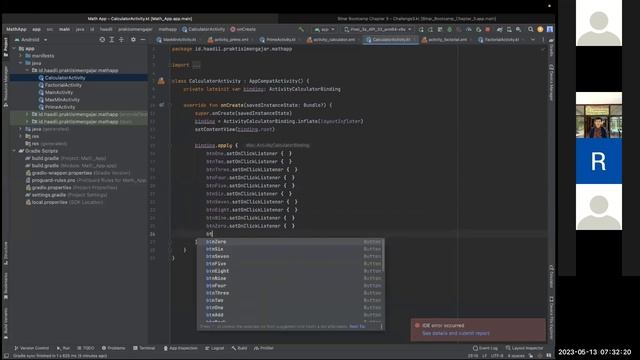Open the Version Control tool window
This screenshot has height=360, width=640.
31,348
